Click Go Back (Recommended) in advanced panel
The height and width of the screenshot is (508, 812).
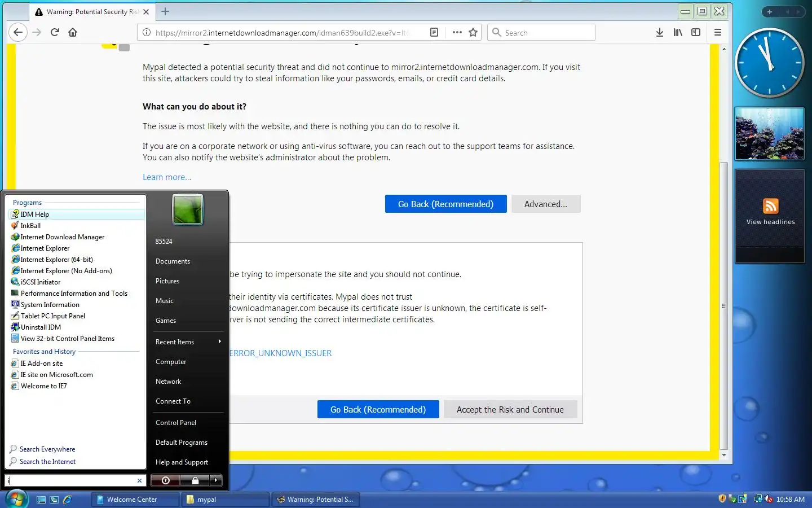click(378, 409)
